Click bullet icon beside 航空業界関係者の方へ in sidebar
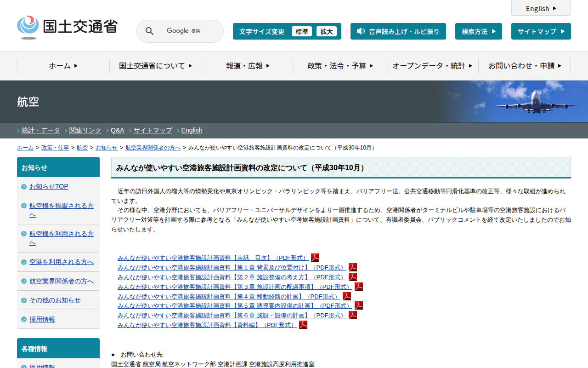Viewport: 588px width, 368px height. tap(24, 281)
